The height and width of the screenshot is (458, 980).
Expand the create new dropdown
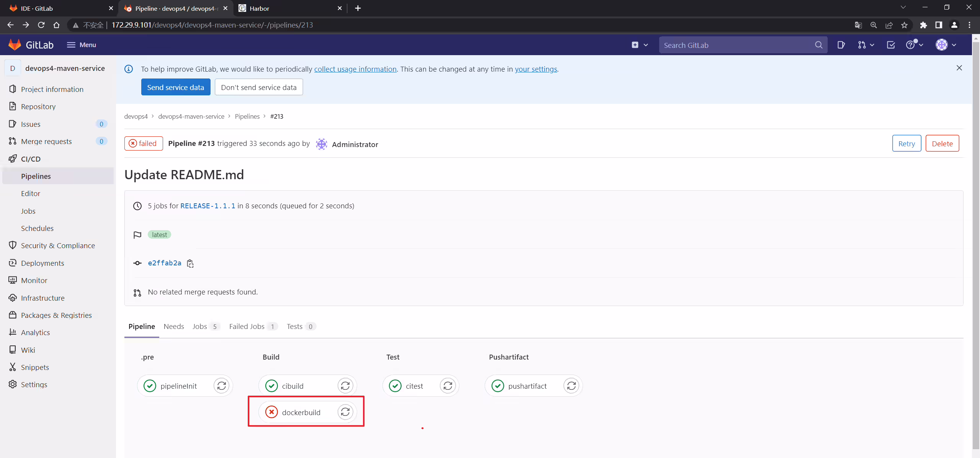coord(640,45)
